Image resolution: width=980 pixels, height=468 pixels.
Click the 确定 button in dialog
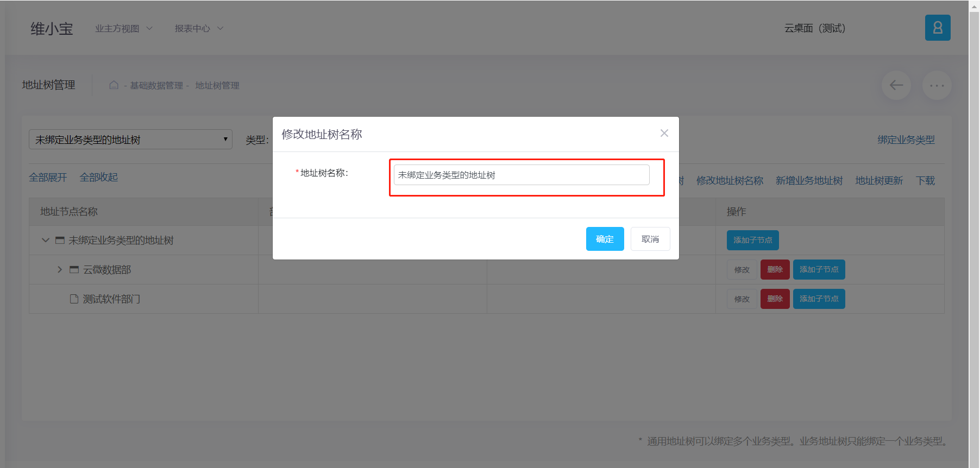coord(605,239)
